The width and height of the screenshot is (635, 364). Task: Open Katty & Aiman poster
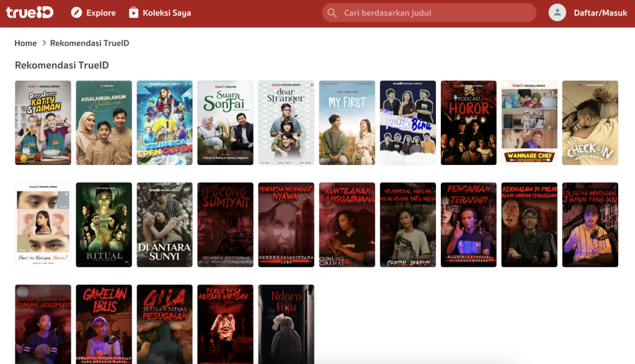pos(43,123)
